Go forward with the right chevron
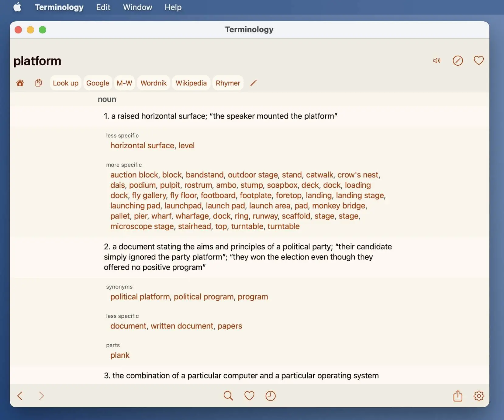The width and height of the screenshot is (504, 420). pos(41,396)
